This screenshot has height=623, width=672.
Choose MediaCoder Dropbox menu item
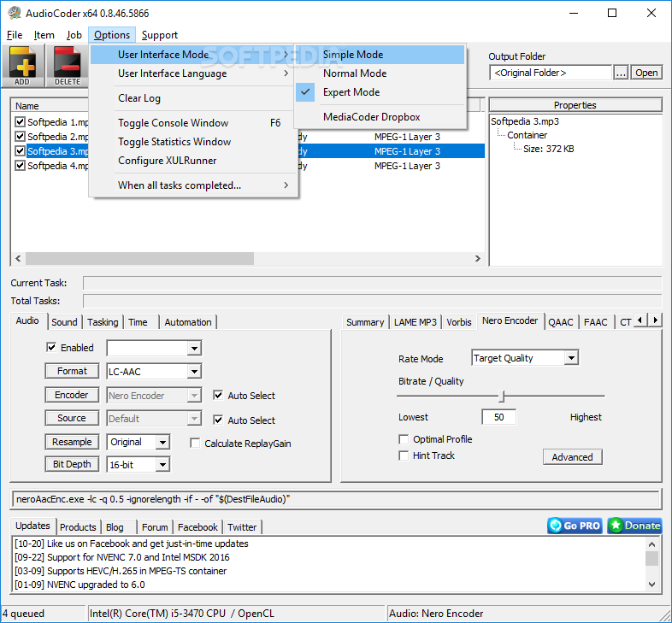click(380, 117)
